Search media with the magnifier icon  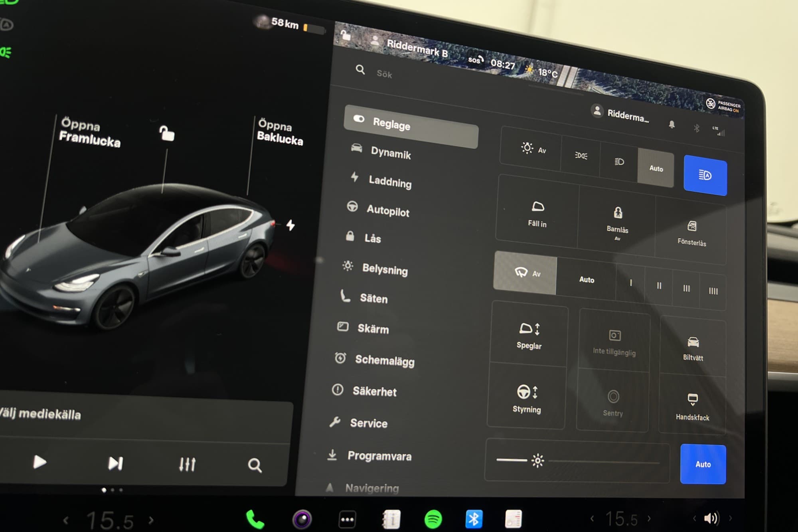(x=255, y=465)
